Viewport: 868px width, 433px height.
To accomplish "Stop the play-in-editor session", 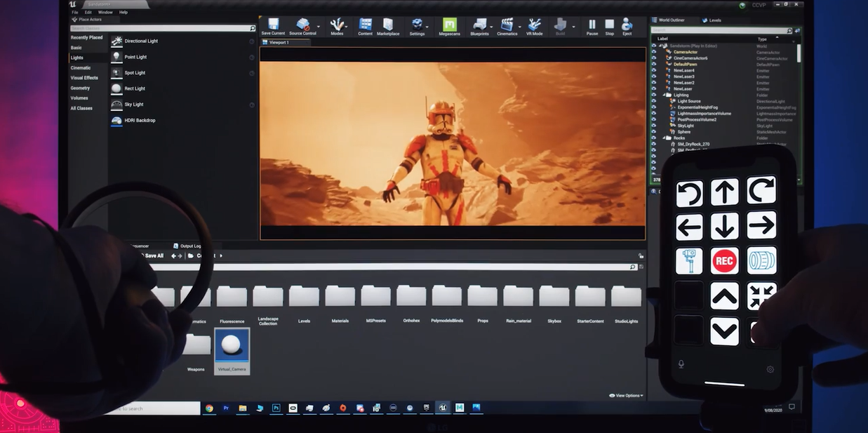I will click(x=610, y=27).
